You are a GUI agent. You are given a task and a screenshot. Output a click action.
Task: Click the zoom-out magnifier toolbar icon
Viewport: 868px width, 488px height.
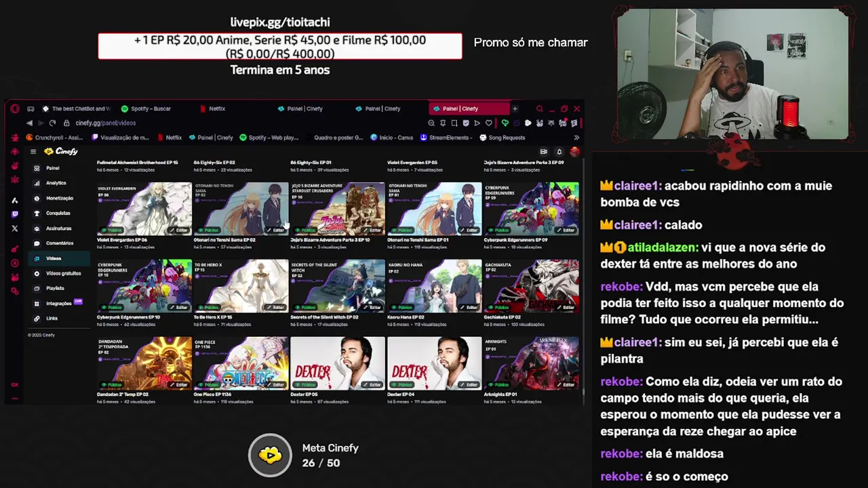point(431,123)
